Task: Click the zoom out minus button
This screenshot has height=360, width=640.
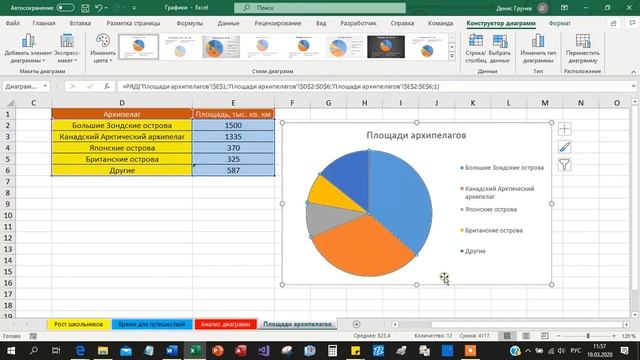Action: (558, 336)
